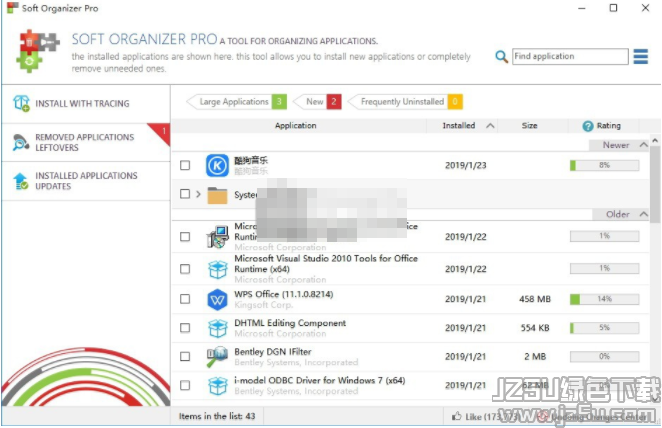Click the vertical scrollbar thumb

[x=655, y=184]
